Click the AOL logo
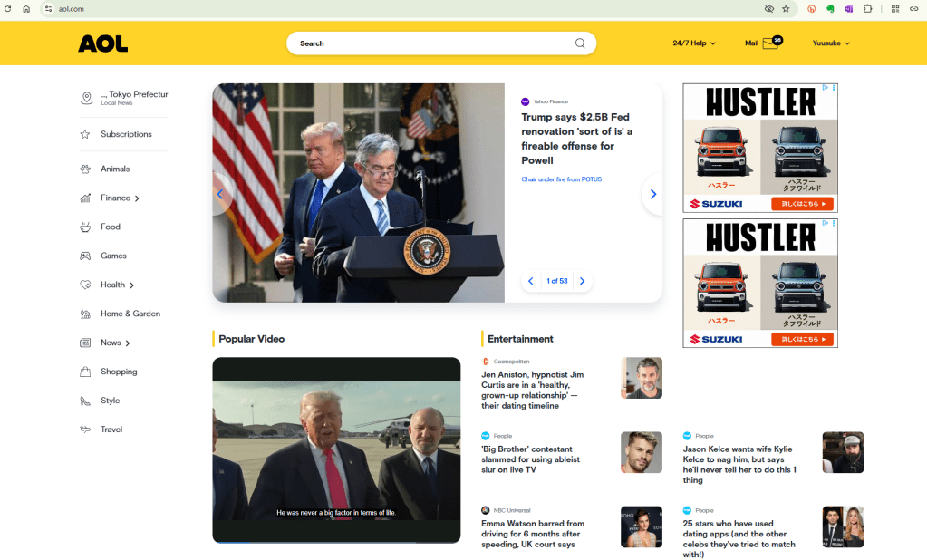 pyautogui.click(x=103, y=43)
